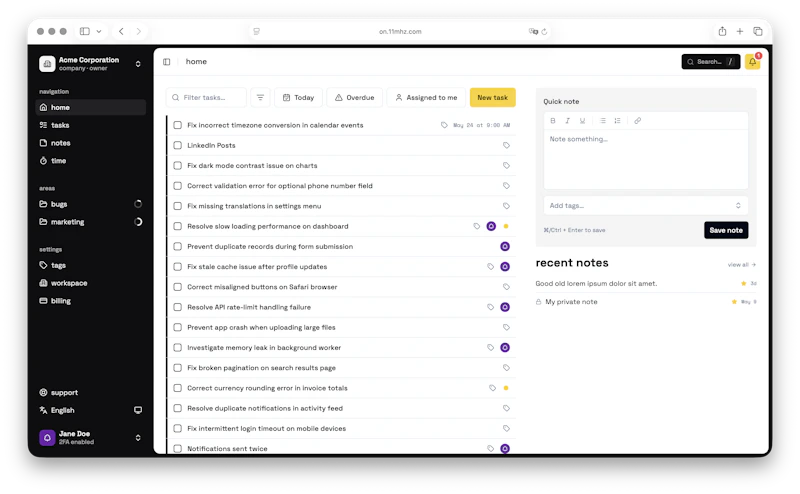Click the assignee avatar on Investigate memory leak row
800x494 pixels.
(x=505, y=348)
